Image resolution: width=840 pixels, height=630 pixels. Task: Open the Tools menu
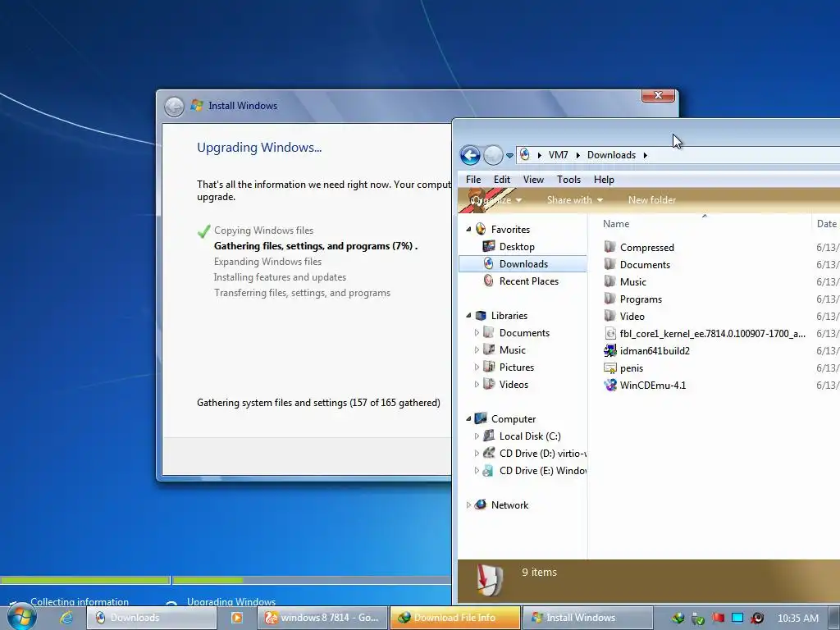(x=569, y=180)
